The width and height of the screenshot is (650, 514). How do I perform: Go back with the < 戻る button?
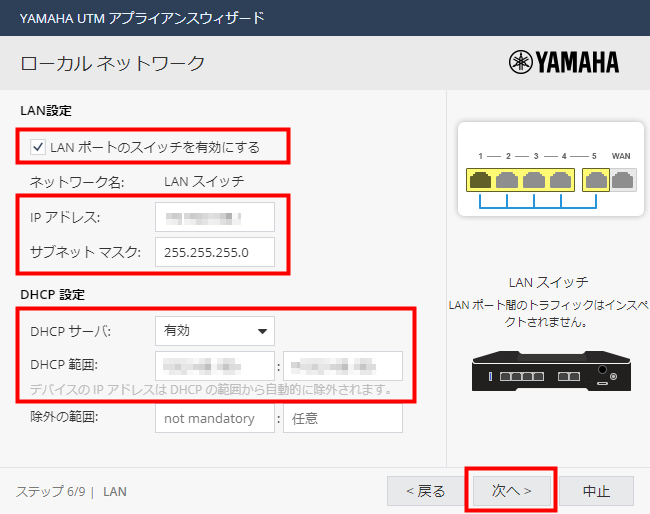(425, 491)
